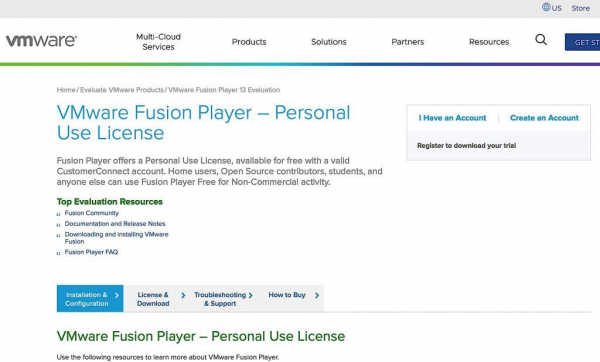Switch to Troubleshooting & Support tab

(x=223, y=298)
